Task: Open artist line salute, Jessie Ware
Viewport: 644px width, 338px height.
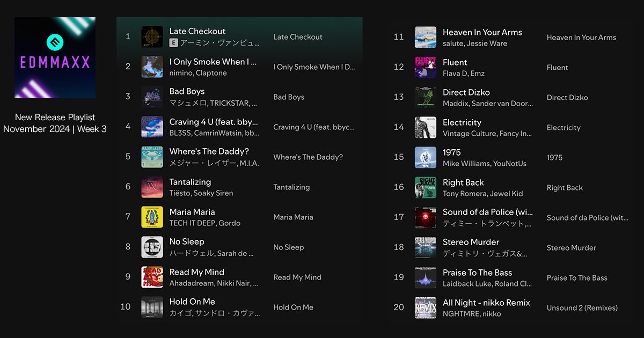Action: click(x=475, y=43)
